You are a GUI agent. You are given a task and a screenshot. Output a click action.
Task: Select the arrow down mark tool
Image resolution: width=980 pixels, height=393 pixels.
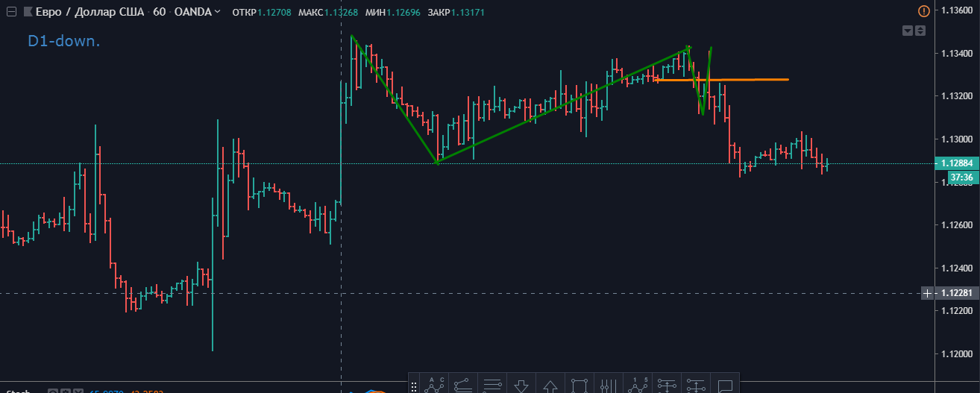[521, 385]
